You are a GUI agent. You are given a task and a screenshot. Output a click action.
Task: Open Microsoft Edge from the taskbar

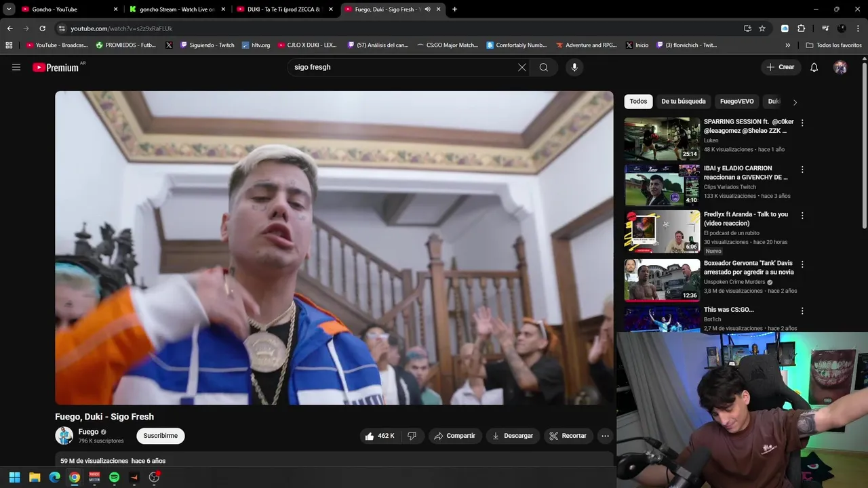54,477
